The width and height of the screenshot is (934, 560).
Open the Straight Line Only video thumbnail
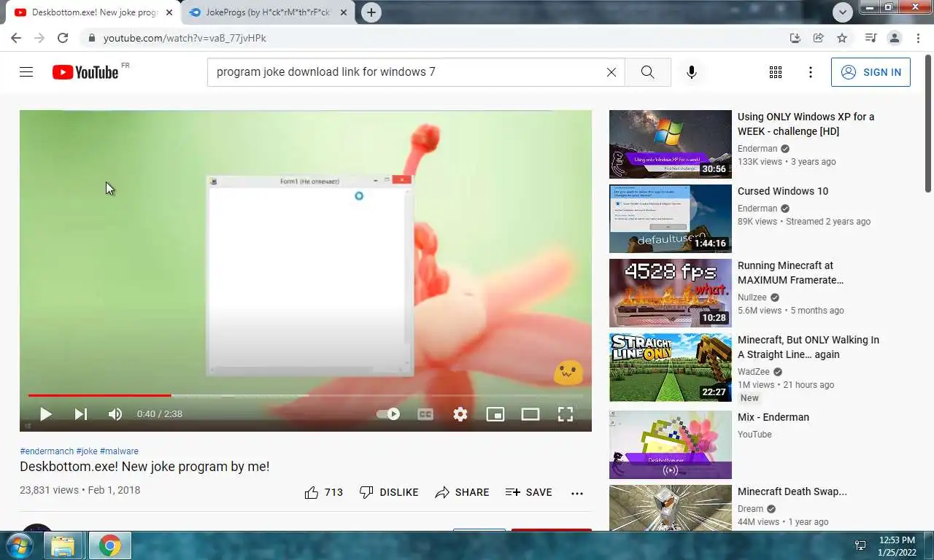point(671,367)
